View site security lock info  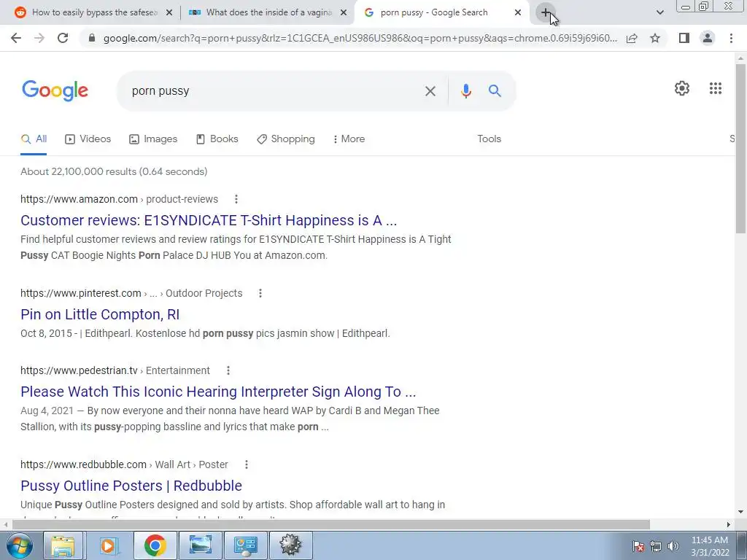tap(92, 38)
